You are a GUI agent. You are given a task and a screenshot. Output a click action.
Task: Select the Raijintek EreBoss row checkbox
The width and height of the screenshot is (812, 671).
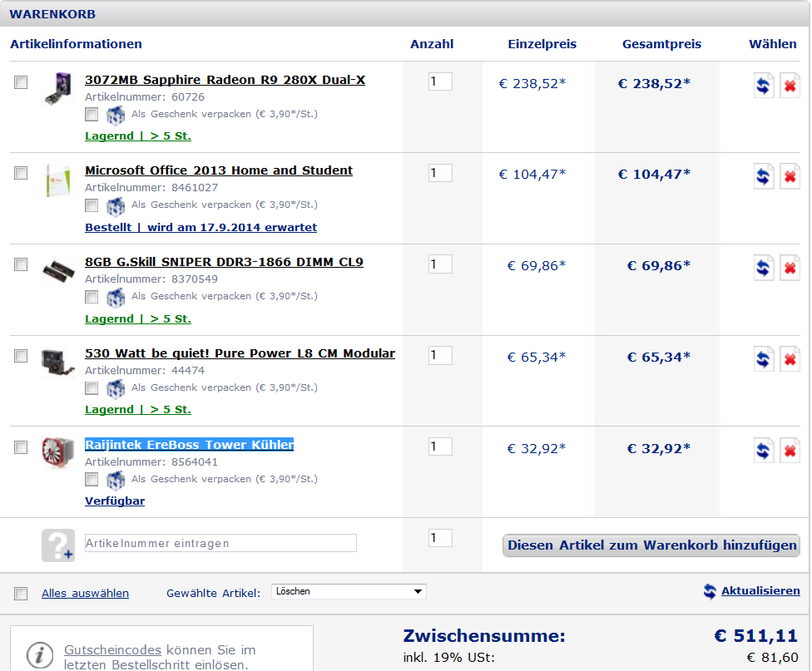(21, 447)
